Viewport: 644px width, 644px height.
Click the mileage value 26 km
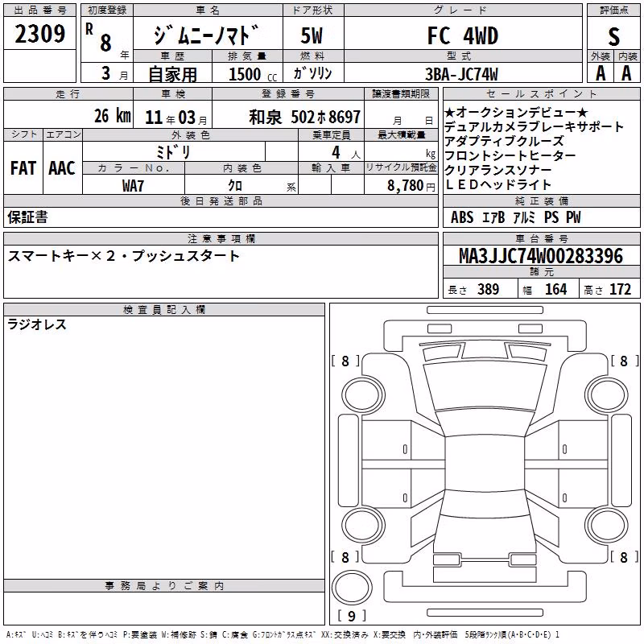[112, 116]
